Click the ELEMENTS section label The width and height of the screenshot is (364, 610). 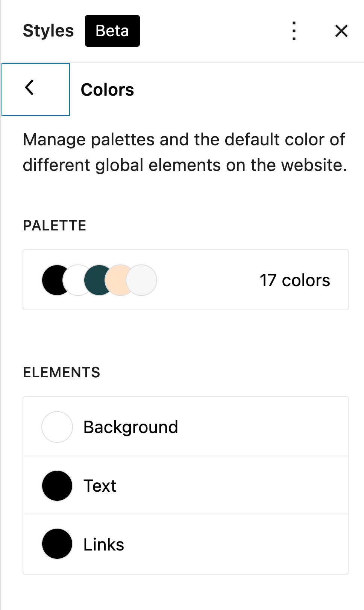tap(61, 372)
